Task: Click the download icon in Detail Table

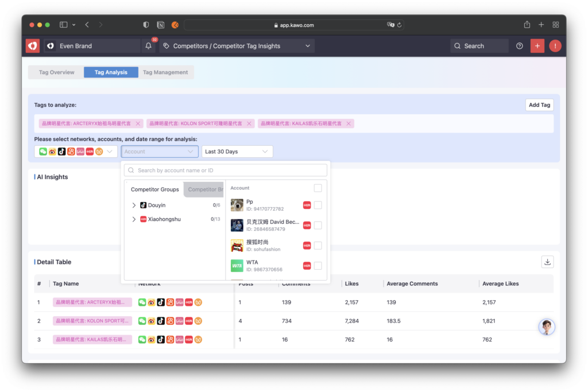Action: point(547,262)
